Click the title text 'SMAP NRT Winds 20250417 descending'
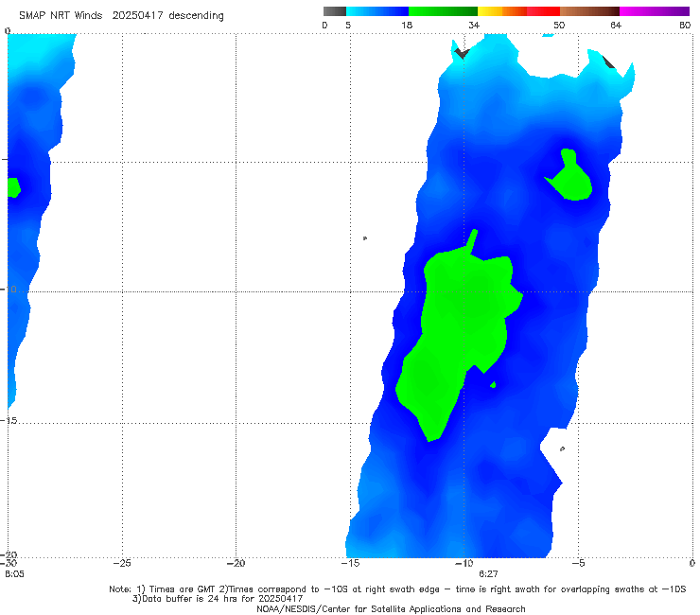The width and height of the screenshot is (700, 615). pos(121,16)
